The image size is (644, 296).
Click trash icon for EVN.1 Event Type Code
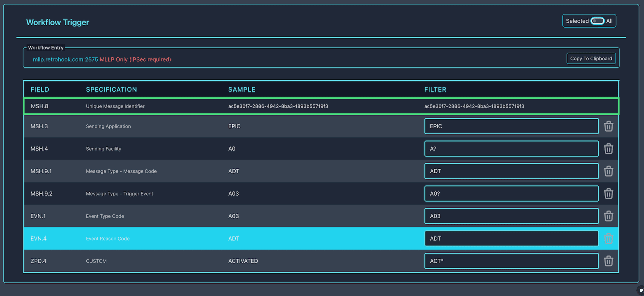click(608, 216)
